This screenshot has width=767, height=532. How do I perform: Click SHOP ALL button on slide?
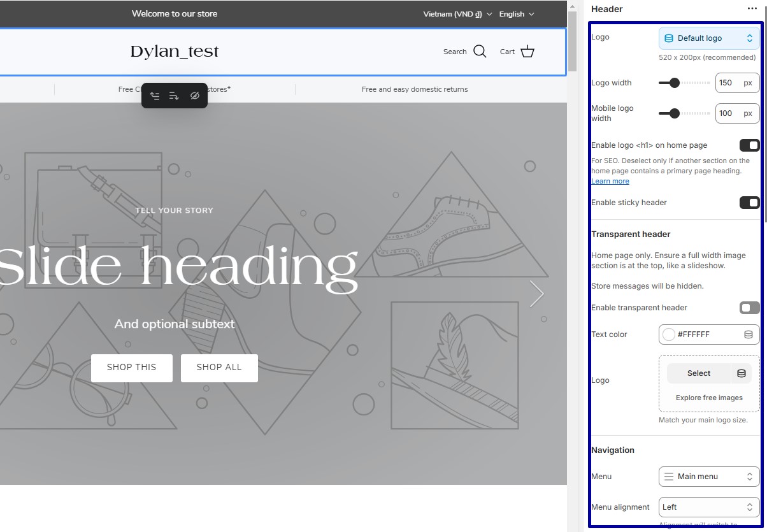tap(219, 368)
